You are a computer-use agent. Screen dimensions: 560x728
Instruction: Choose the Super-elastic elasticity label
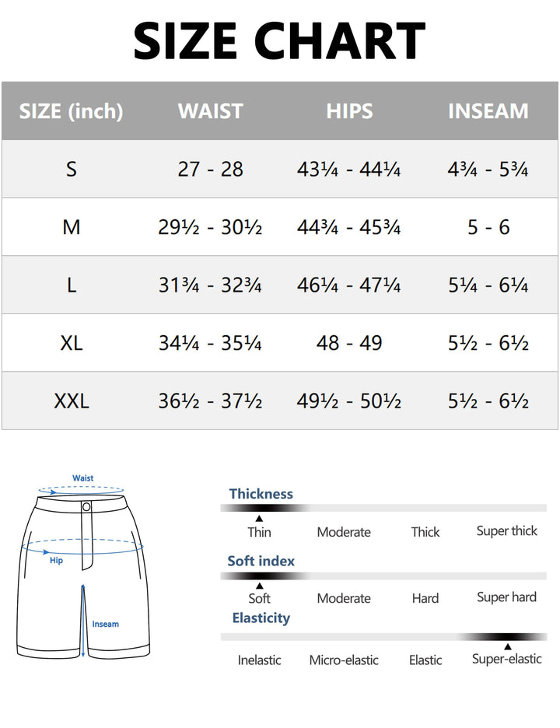pos(506,660)
